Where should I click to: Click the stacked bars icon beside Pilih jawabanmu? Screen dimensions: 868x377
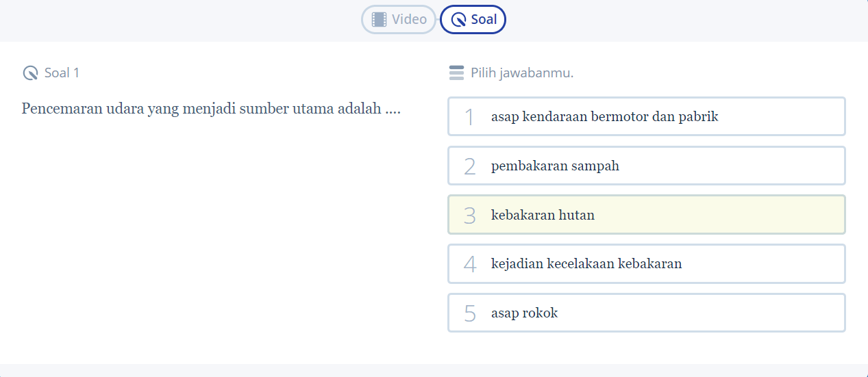click(x=456, y=73)
